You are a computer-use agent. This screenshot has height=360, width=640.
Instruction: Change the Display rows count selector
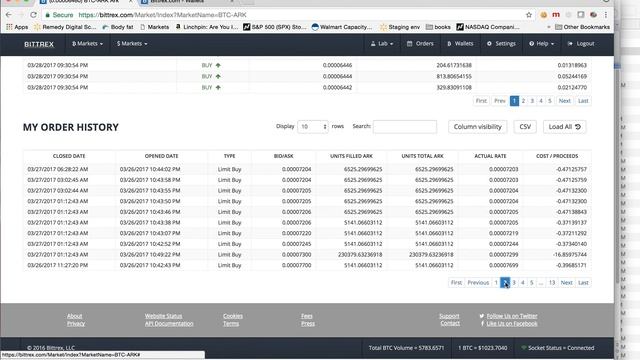[x=313, y=127]
